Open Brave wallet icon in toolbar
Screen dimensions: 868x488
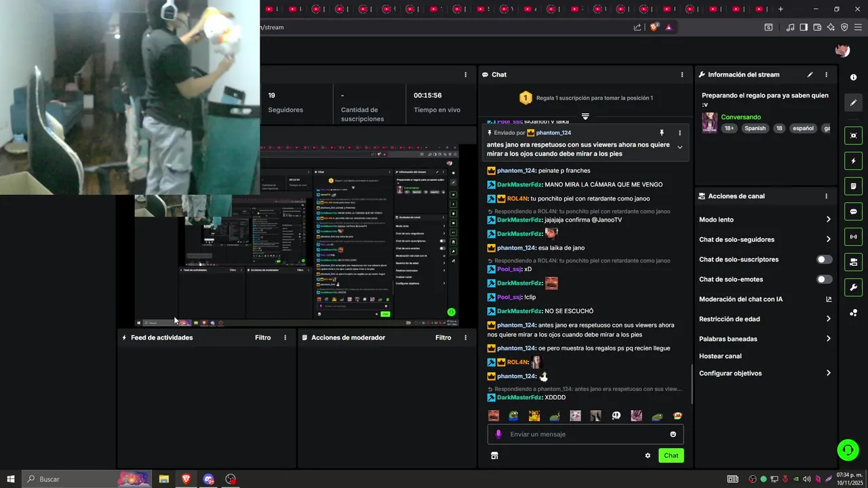[x=817, y=27]
